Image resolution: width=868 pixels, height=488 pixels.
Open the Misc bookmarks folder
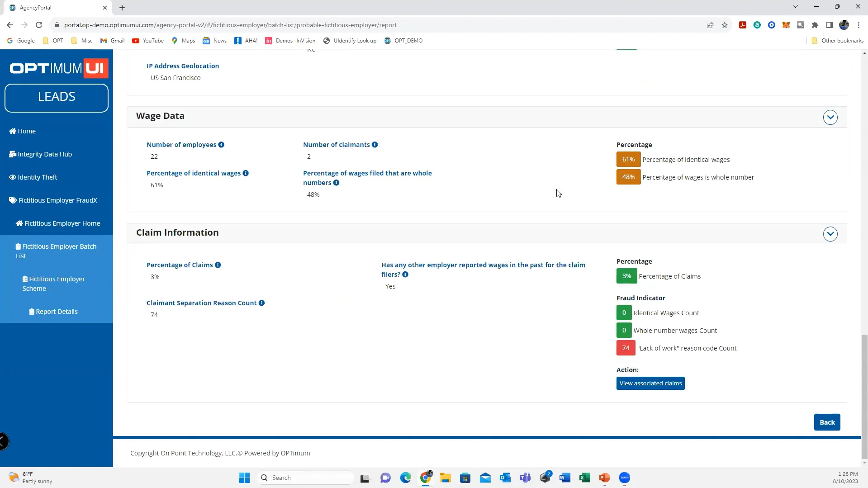point(82,41)
